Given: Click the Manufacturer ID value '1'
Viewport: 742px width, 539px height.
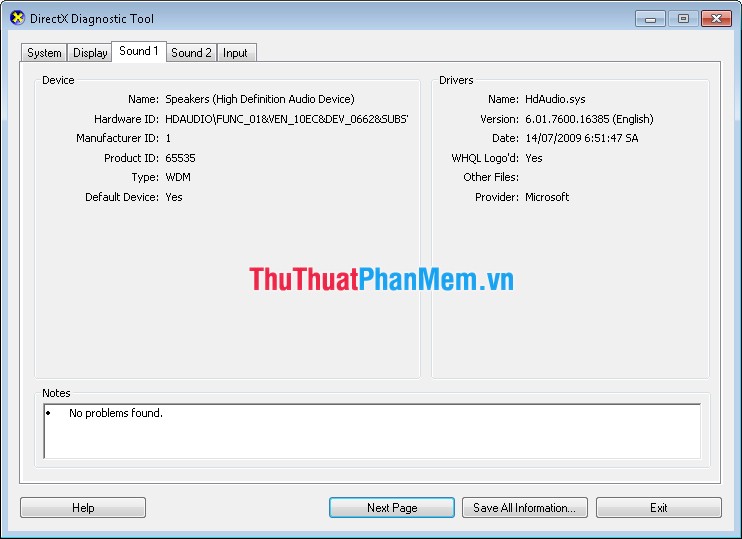Looking at the screenshot, I should 168,138.
